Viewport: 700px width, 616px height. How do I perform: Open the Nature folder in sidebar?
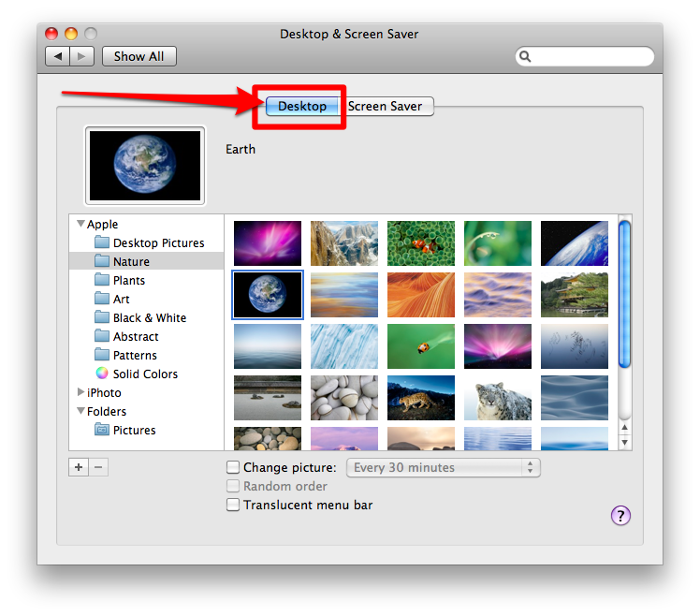[131, 261]
